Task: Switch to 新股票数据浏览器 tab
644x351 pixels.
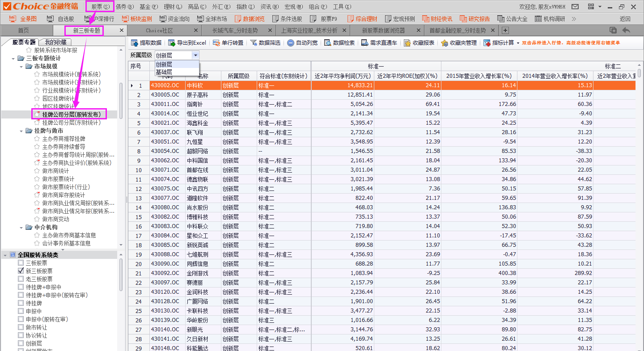Action: [x=383, y=30]
